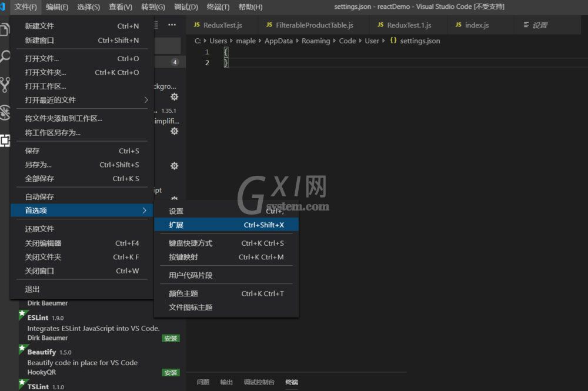588x391 pixels.
Task: Click the star badge on Beautify extension
Action: click(22, 349)
